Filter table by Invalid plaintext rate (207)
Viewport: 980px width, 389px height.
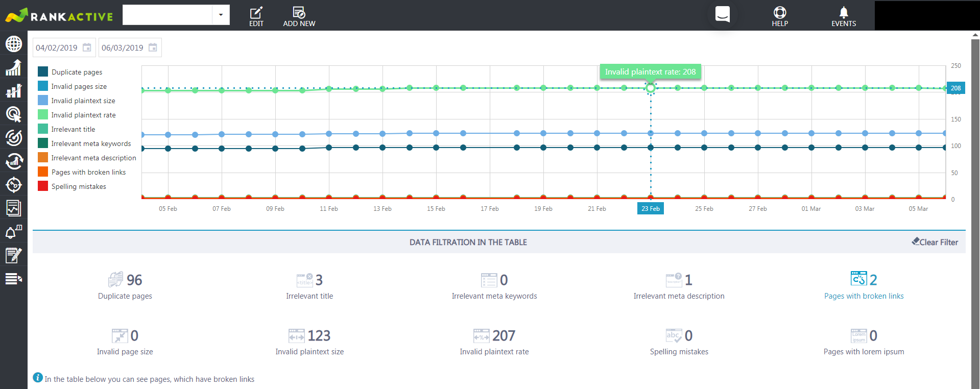(494, 342)
